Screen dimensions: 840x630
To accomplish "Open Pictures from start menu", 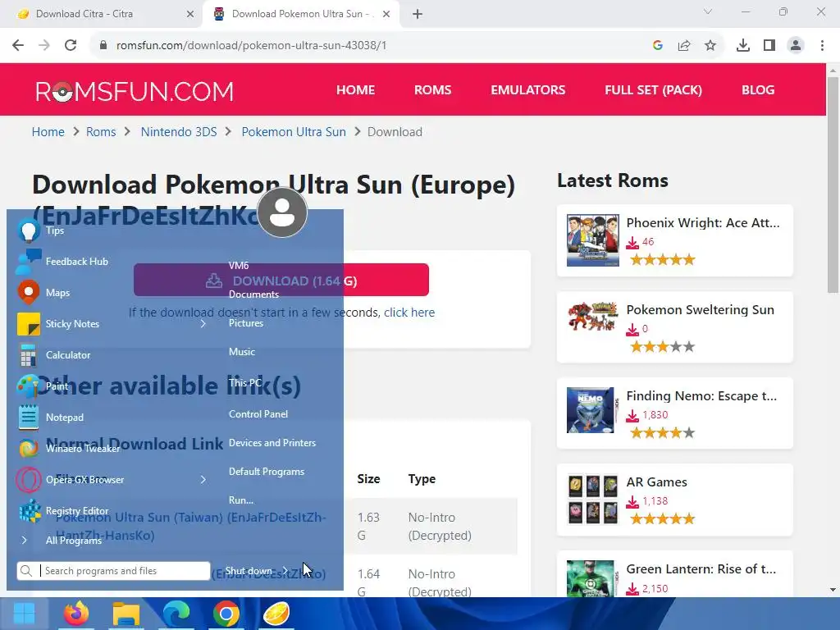I will point(246,323).
